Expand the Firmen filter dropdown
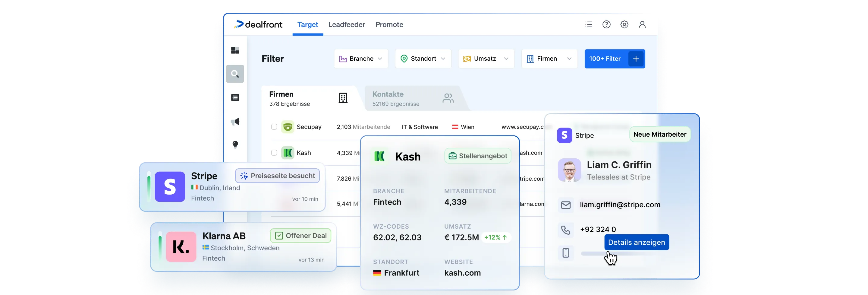The height and width of the screenshot is (295, 868). (x=549, y=59)
